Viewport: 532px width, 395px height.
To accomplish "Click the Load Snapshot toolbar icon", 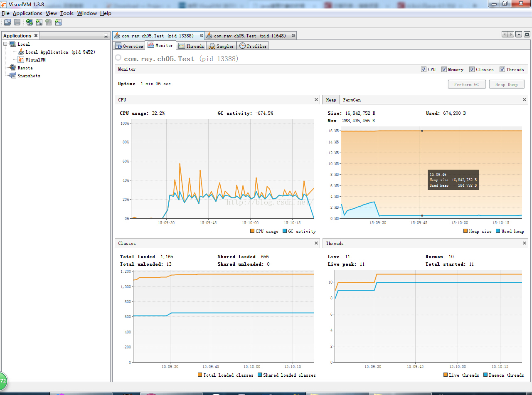I will coord(7,22).
